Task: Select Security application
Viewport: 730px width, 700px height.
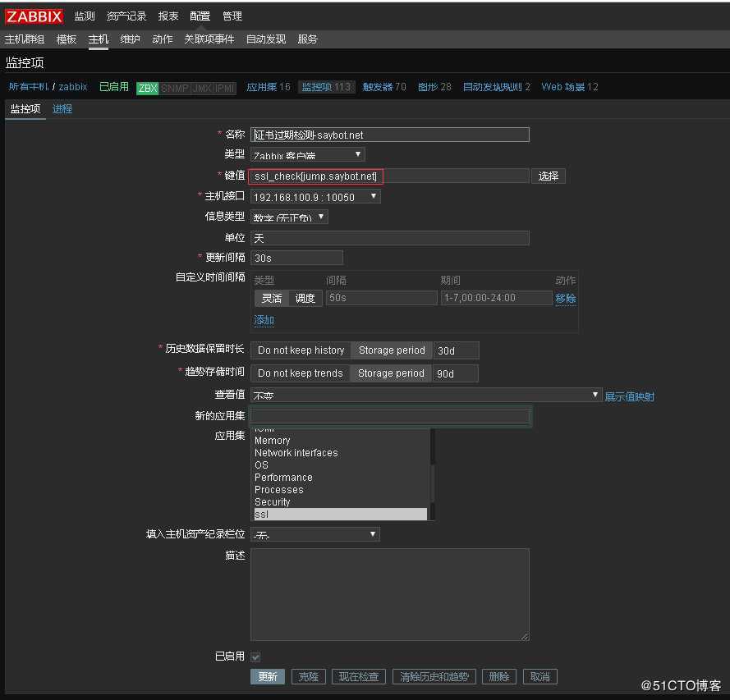Action: coord(340,502)
